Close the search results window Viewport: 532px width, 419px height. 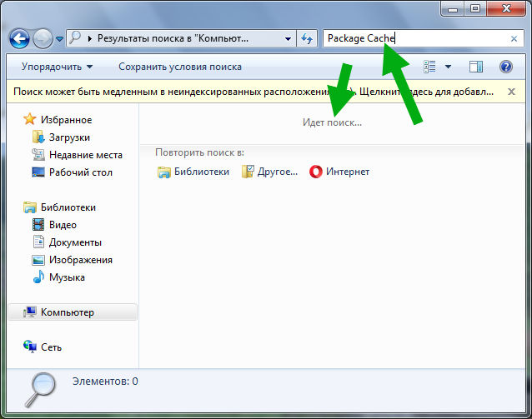(x=506, y=9)
